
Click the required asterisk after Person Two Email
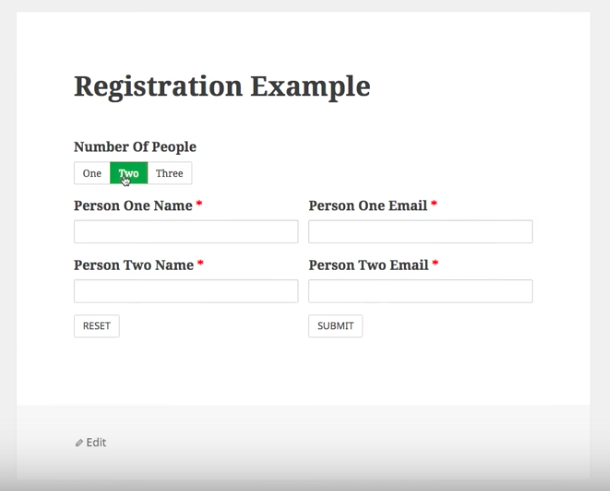pyautogui.click(x=435, y=263)
